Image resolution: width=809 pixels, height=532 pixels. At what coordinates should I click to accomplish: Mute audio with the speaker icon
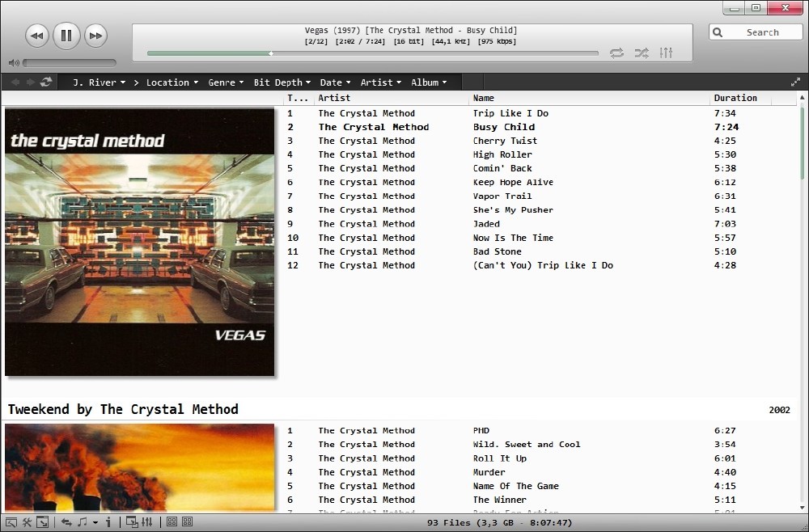(14, 63)
